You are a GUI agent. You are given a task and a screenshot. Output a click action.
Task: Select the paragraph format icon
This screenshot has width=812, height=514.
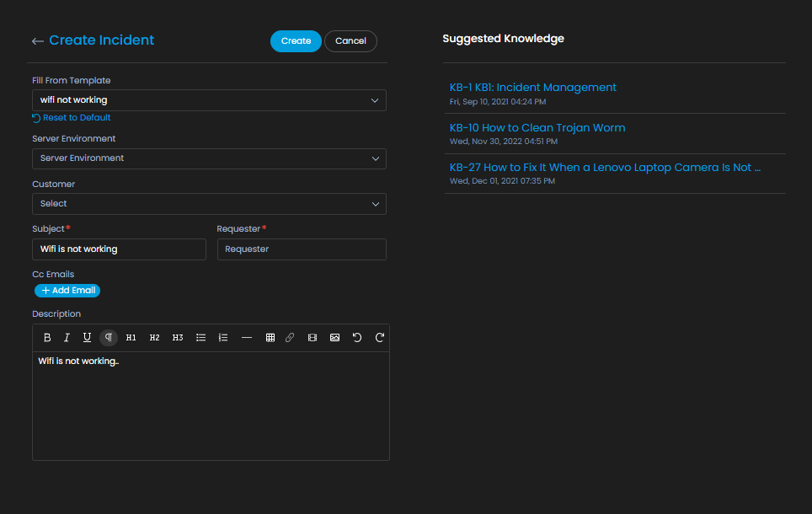(x=109, y=337)
